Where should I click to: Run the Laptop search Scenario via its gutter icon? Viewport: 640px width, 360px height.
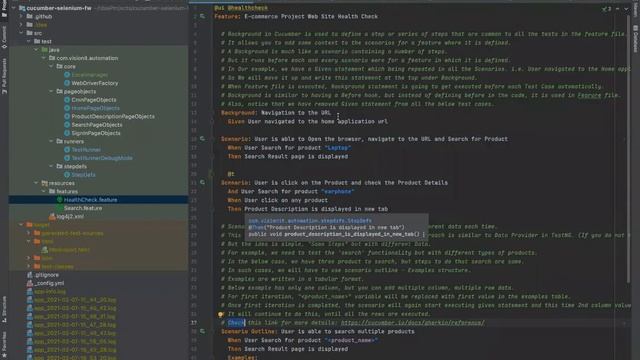(x=202, y=139)
